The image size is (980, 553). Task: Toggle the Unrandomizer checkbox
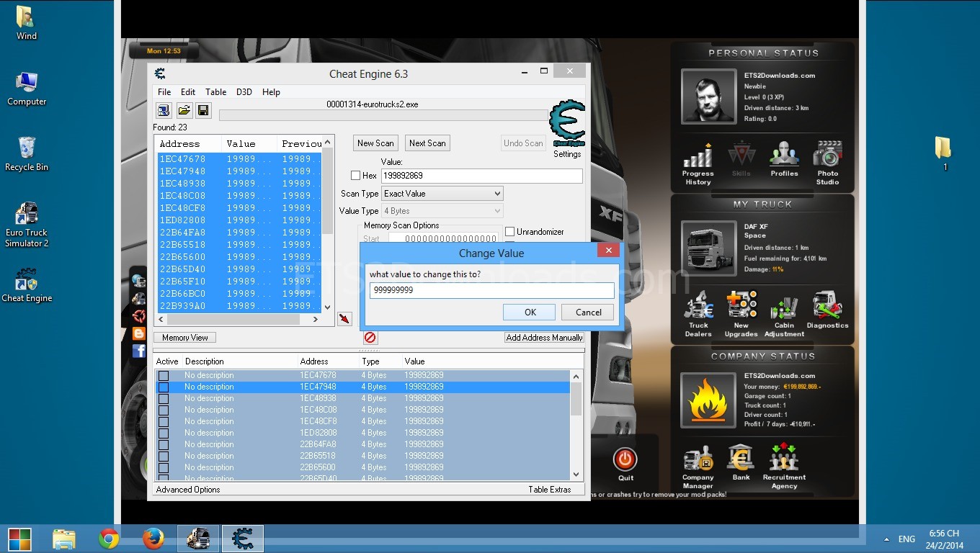coord(510,232)
